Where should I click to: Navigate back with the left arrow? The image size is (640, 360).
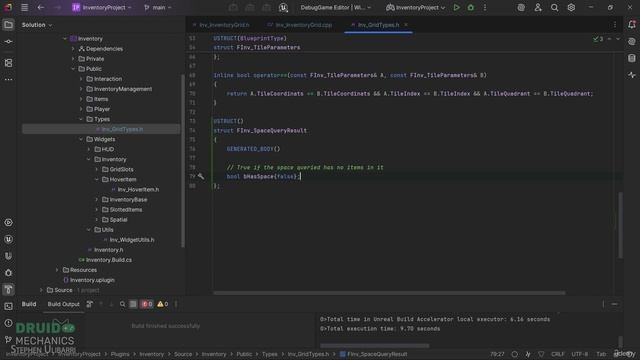click(40, 7)
